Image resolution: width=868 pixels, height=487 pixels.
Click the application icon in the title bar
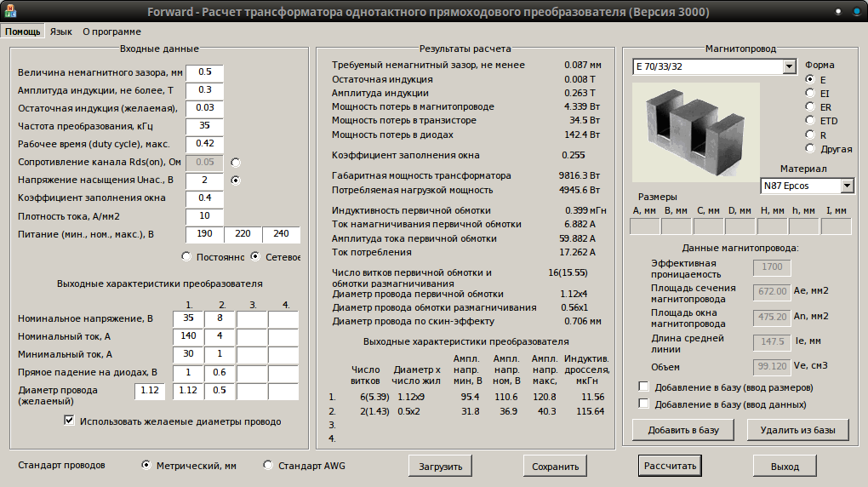click(x=10, y=11)
